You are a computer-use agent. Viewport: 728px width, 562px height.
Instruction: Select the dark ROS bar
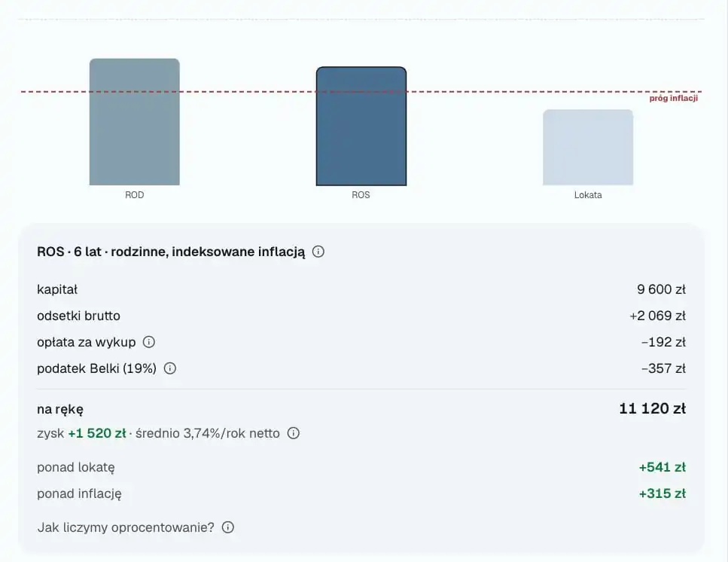coord(361,127)
